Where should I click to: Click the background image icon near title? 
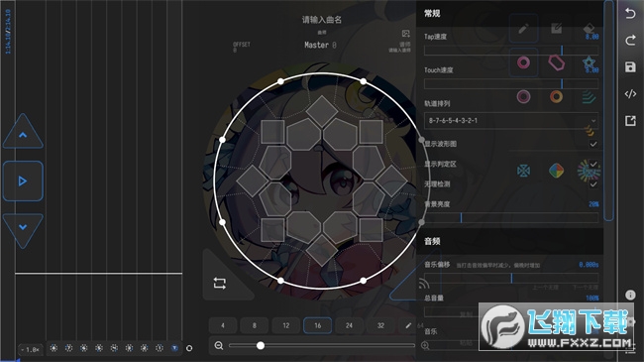406,34
